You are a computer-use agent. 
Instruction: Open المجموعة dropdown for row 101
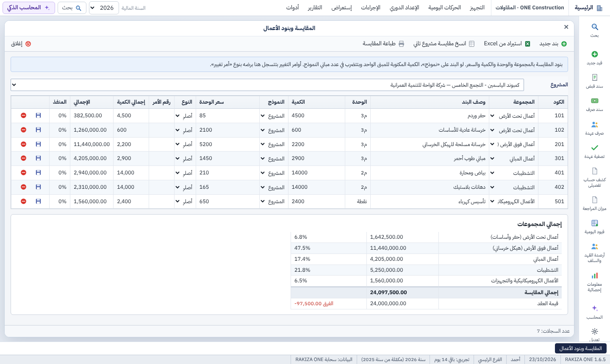(x=513, y=116)
